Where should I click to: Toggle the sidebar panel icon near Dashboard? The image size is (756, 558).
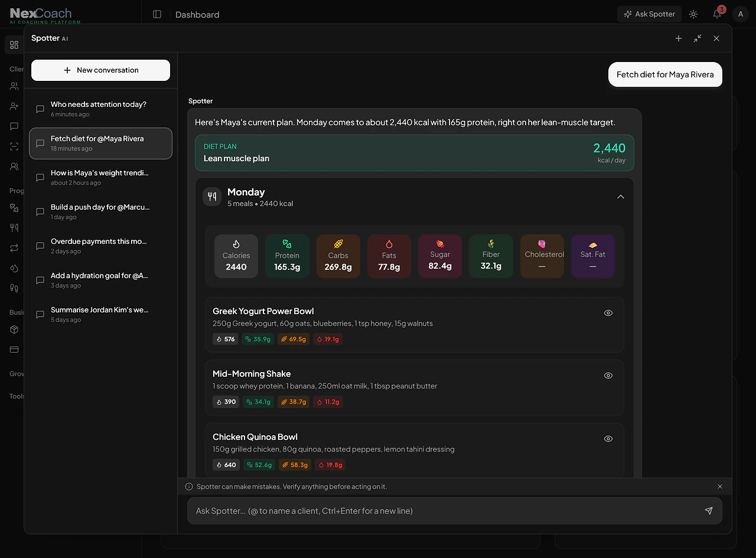point(157,14)
